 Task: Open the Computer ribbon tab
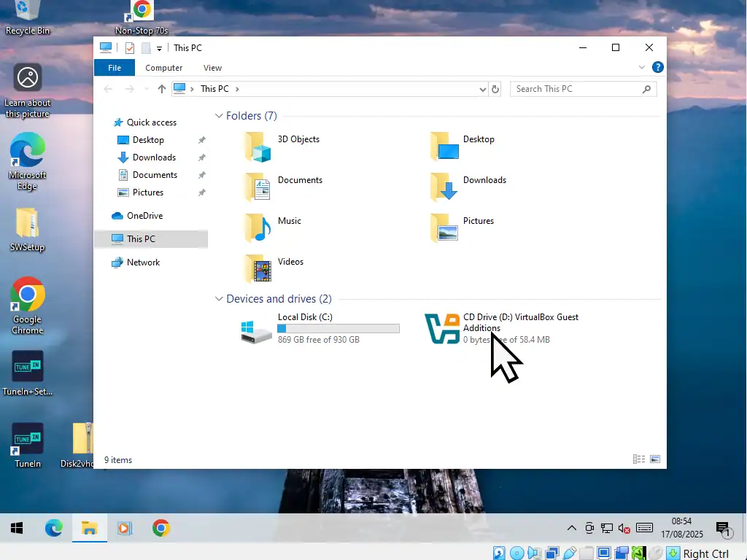click(163, 68)
